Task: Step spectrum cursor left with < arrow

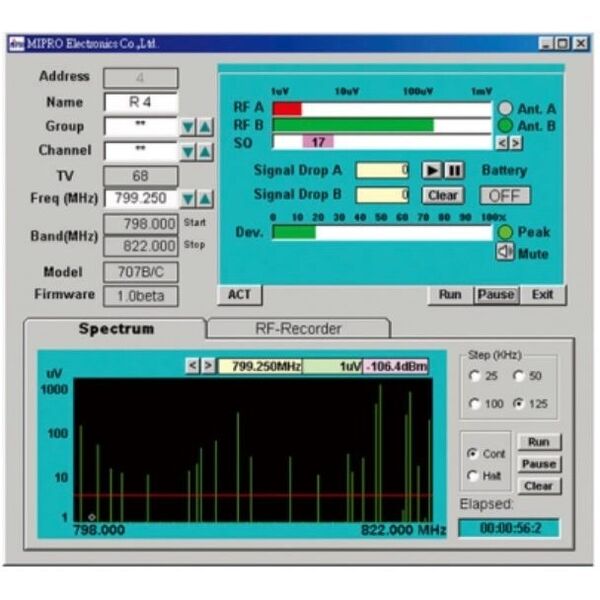Action: tap(193, 366)
